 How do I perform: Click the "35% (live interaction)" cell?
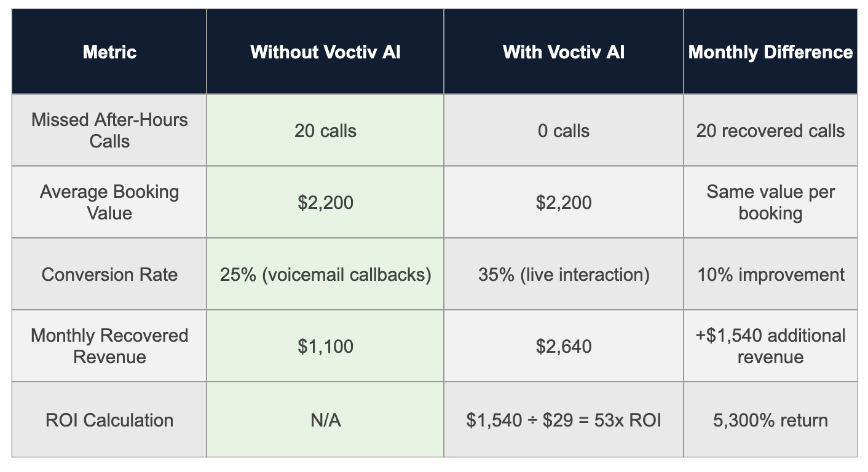[564, 274]
